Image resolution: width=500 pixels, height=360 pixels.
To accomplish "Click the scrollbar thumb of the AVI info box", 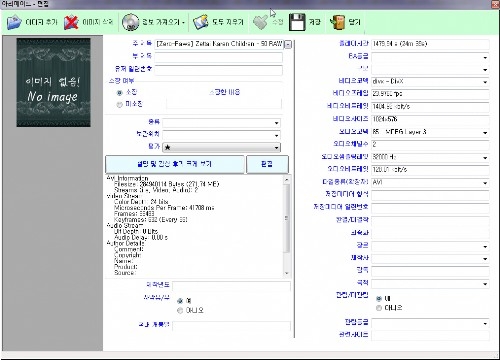I will click(287, 217).
